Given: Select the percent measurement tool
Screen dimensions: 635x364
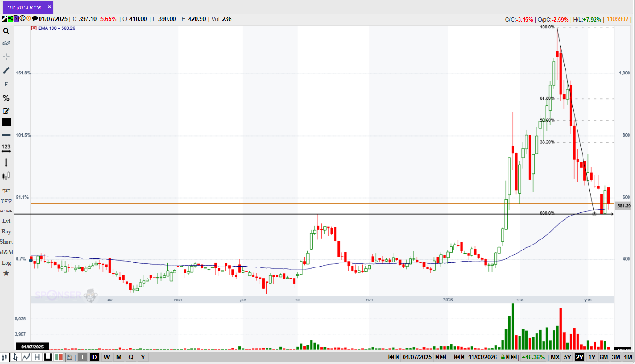Looking at the screenshot, I should [6, 98].
